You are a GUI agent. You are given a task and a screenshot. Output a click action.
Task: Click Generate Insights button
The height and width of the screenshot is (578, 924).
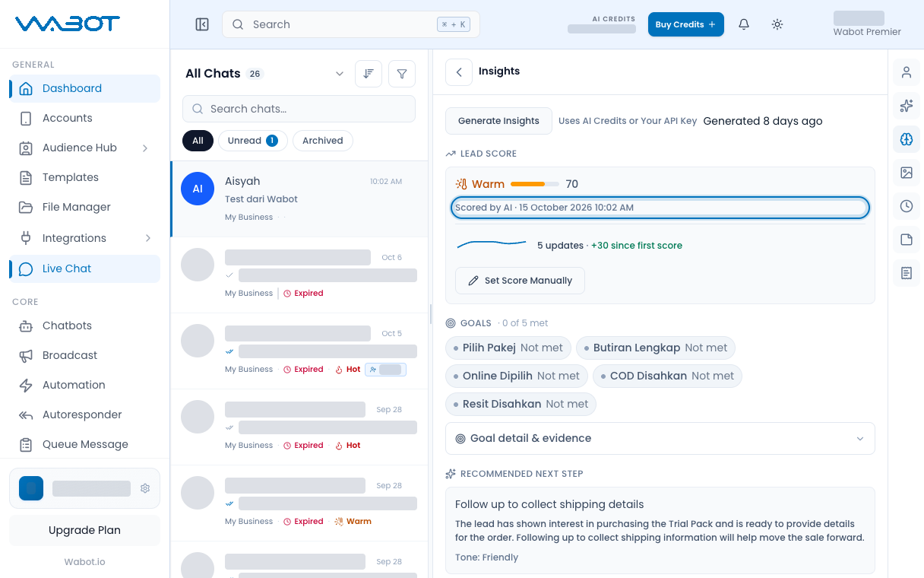[x=498, y=121]
